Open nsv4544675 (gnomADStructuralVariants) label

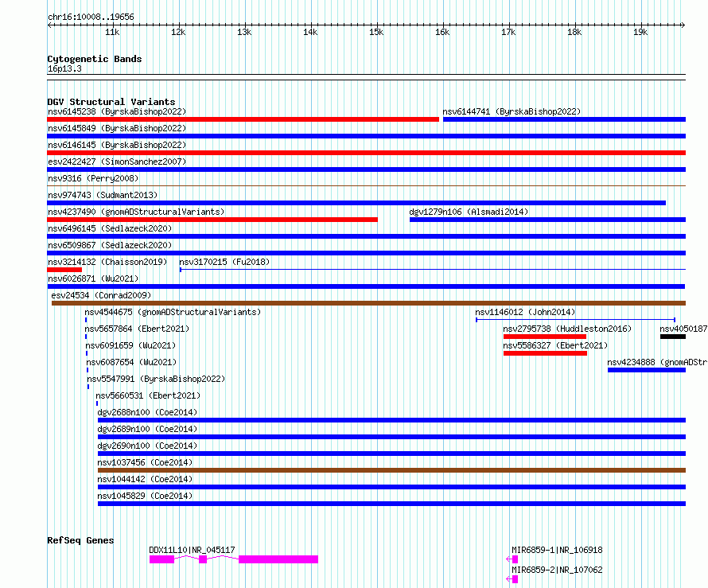point(173,312)
